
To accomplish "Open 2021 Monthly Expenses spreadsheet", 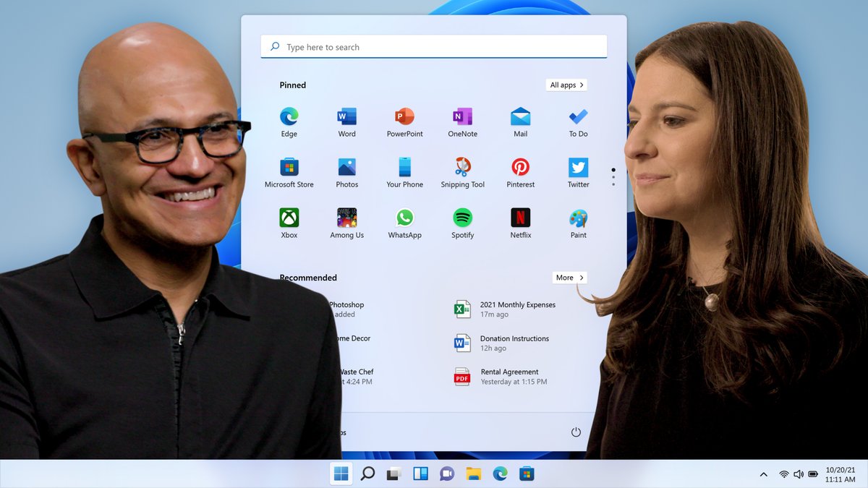I will coord(505,309).
